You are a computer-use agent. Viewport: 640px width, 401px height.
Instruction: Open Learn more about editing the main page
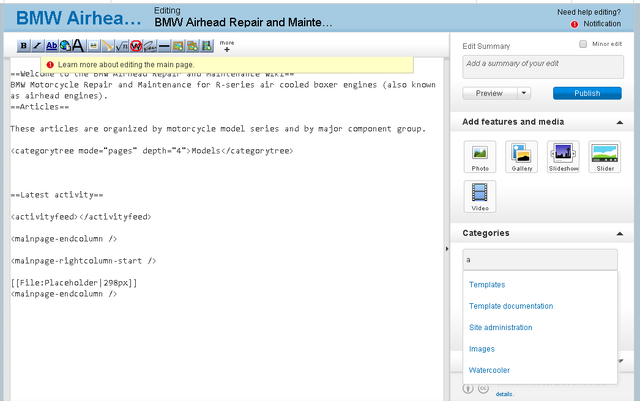click(x=126, y=65)
